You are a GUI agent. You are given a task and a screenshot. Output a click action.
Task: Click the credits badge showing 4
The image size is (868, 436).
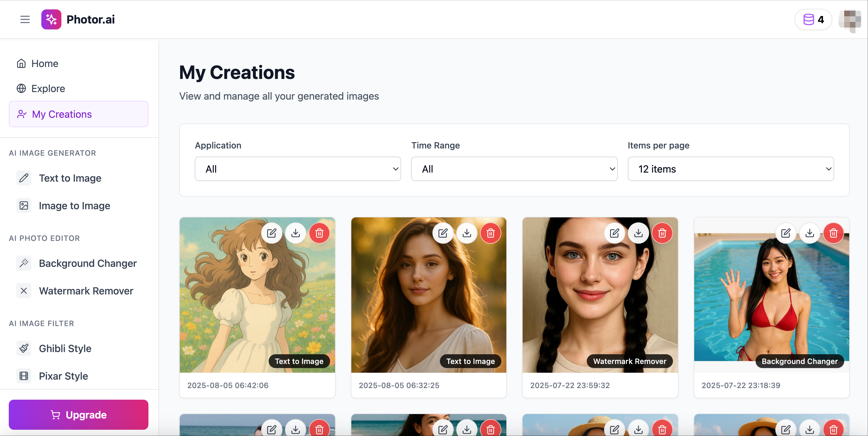[813, 19]
